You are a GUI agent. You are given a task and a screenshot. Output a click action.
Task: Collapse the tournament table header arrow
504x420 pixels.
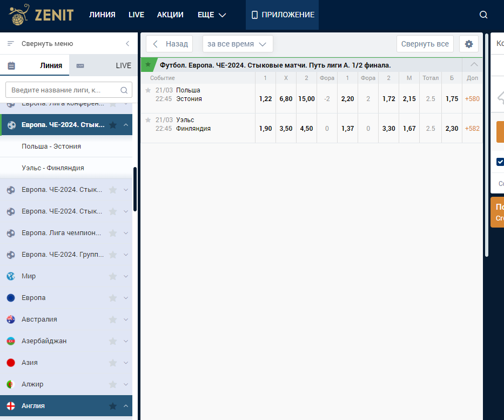[x=474, y=65]
